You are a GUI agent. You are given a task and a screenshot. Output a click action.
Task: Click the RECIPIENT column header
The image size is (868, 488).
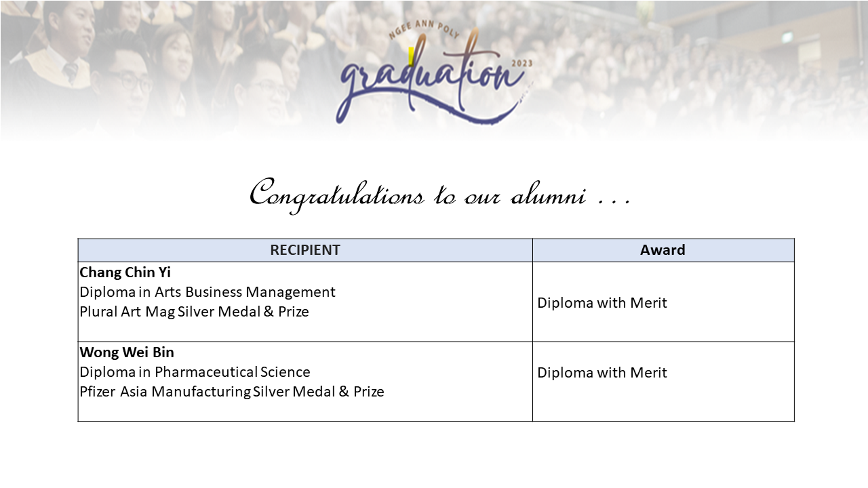(x=305, y=250)
